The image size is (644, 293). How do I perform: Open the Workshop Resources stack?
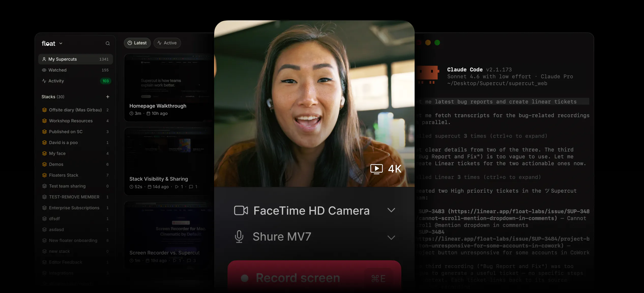[x=76, y=121]
